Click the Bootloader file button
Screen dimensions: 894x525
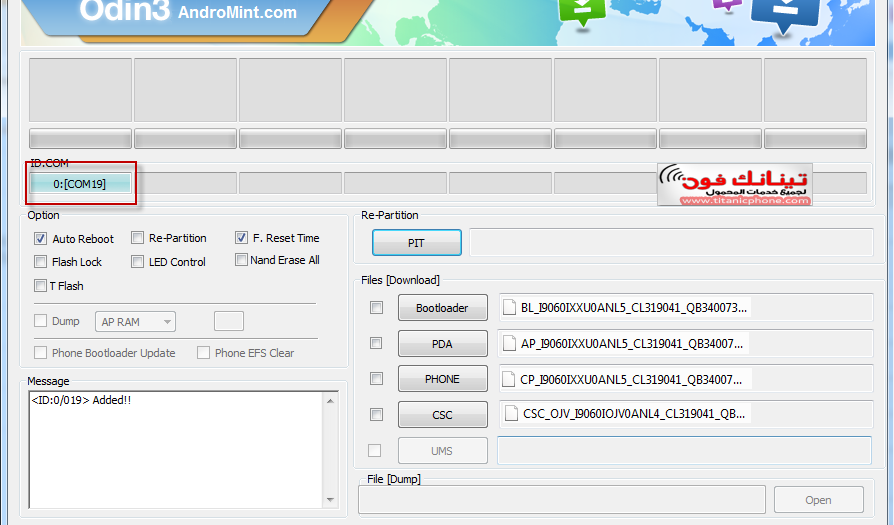coord(442,308)
